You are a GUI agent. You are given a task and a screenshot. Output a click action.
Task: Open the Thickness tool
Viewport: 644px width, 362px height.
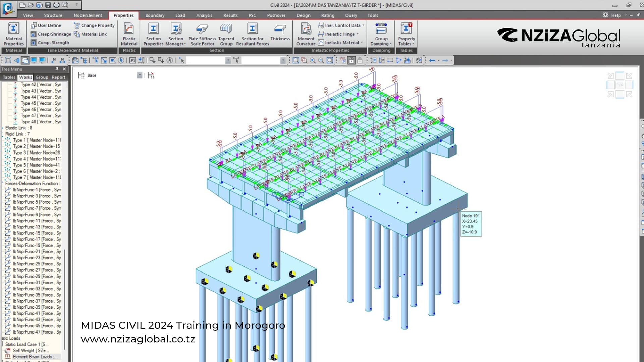point(280,32)
